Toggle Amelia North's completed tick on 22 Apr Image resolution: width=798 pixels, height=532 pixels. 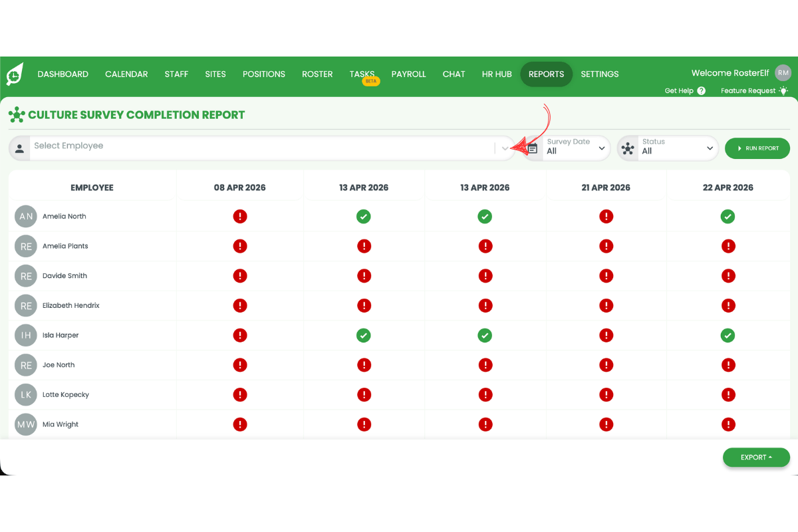(728, 216)
